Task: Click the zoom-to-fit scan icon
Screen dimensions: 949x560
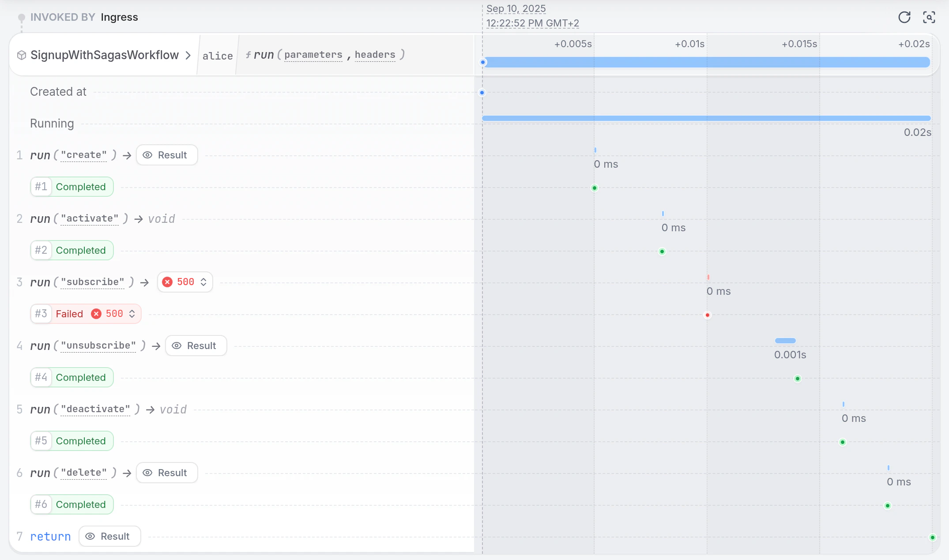Action: [929, 17]
